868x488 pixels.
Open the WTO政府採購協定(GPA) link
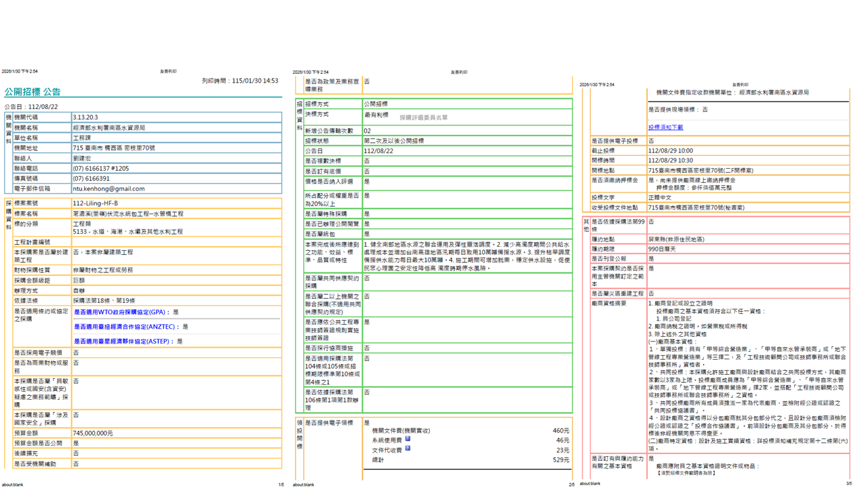pos(122,312)
